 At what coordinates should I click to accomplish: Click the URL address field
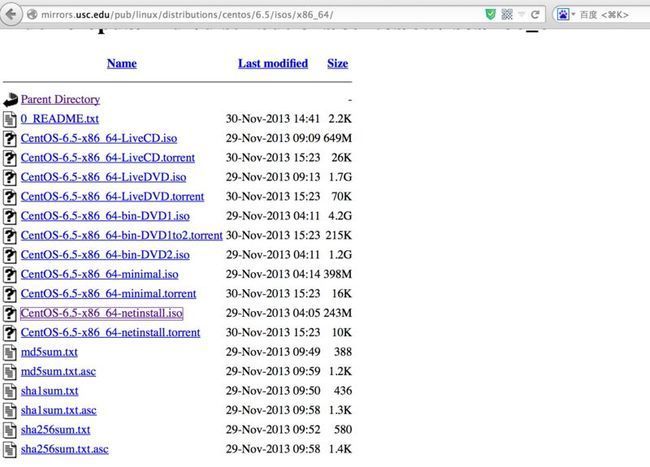coord(261,15)
